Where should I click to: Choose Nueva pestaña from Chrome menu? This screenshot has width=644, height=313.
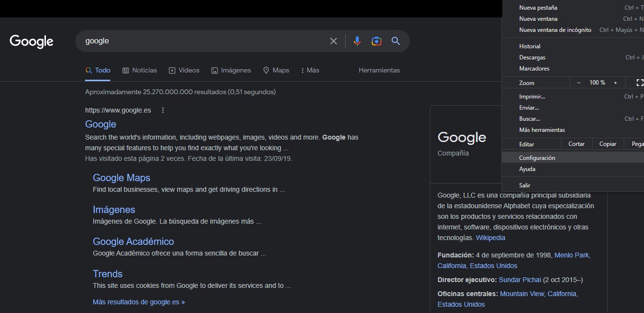coord(573,8)
